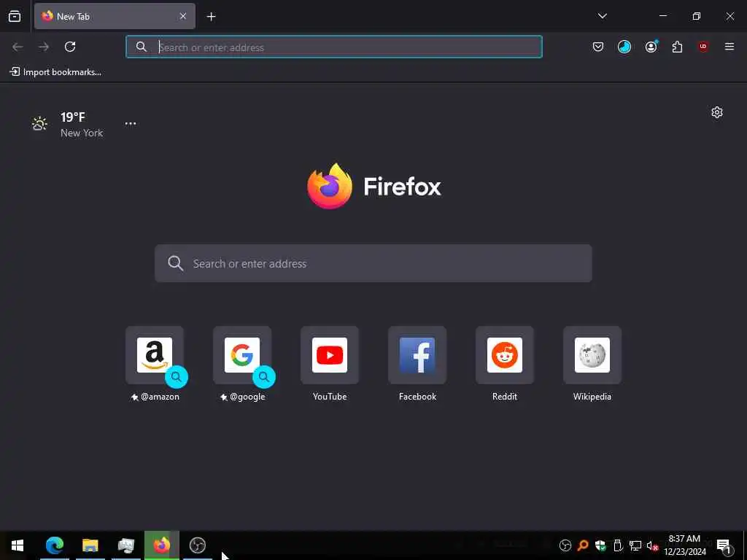Open Firefox account menu
The image size is (747, 560).
click(x=651, y=47)
